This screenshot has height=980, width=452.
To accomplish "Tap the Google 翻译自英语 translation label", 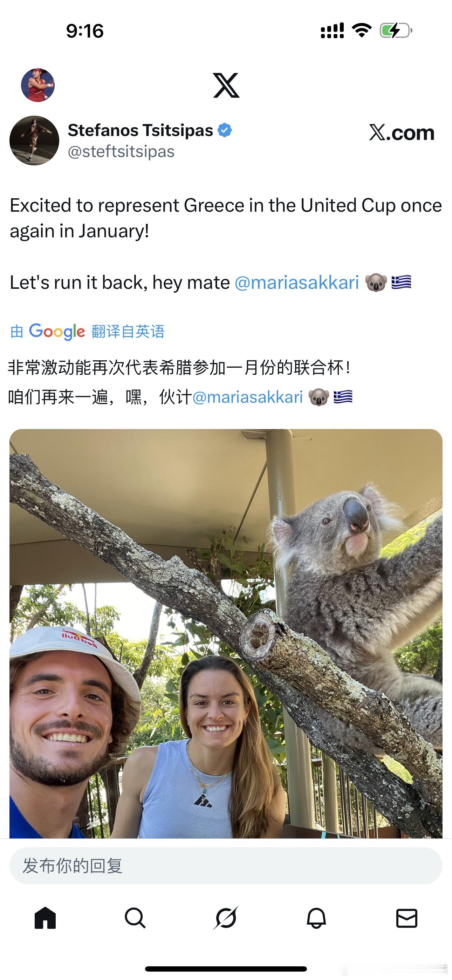I will pos(88,331).
